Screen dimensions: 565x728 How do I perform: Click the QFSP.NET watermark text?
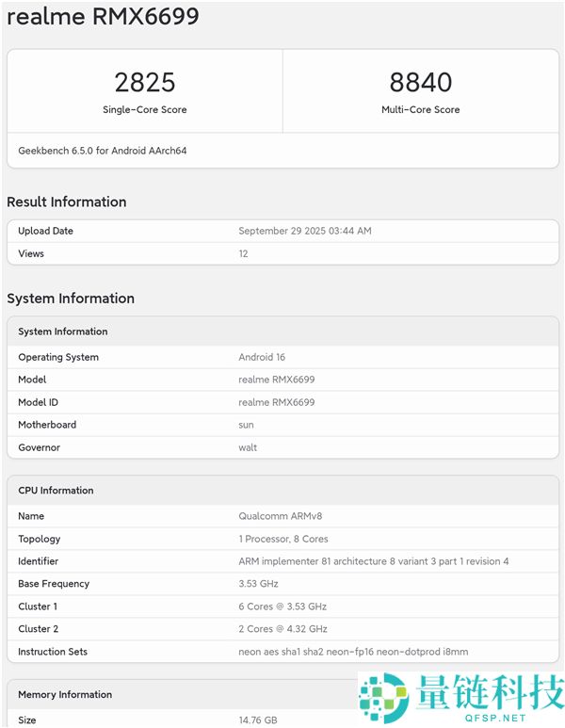coord(485,717)
